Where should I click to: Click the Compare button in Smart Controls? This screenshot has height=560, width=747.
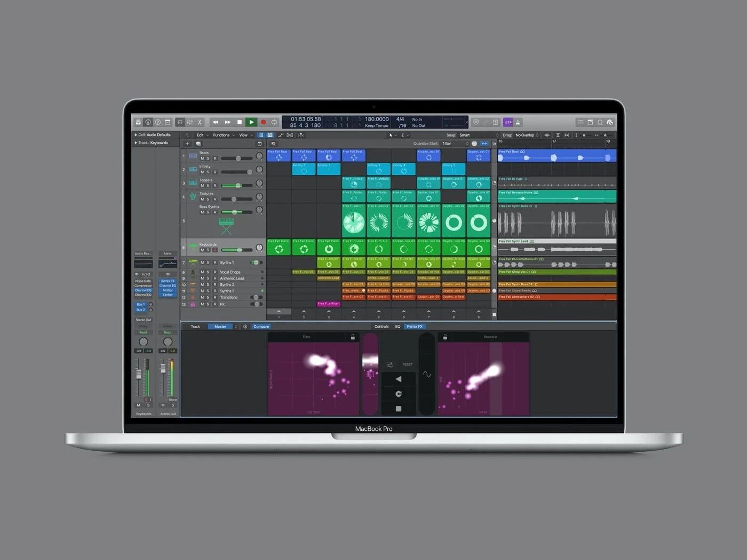[x=261, y=326]
